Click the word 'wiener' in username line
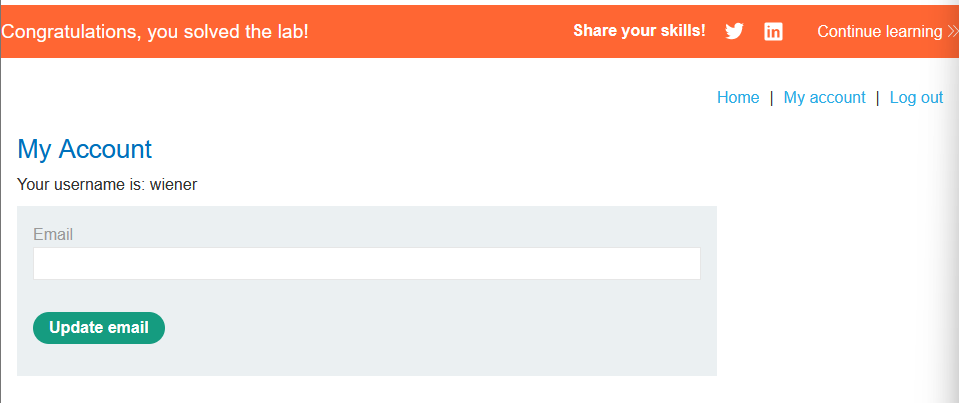Viewport: 959px width, 403px height. [173, 184]
